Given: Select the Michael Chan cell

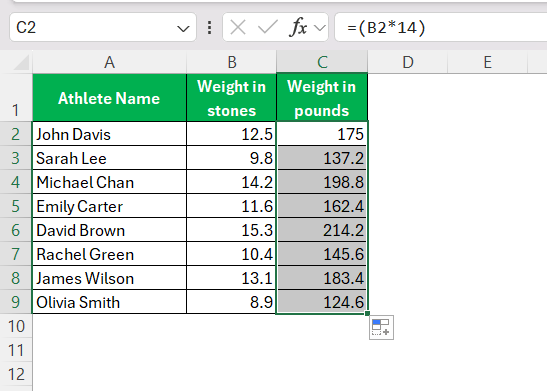Looking at the screenshot, I should click(x=110, y=182).
